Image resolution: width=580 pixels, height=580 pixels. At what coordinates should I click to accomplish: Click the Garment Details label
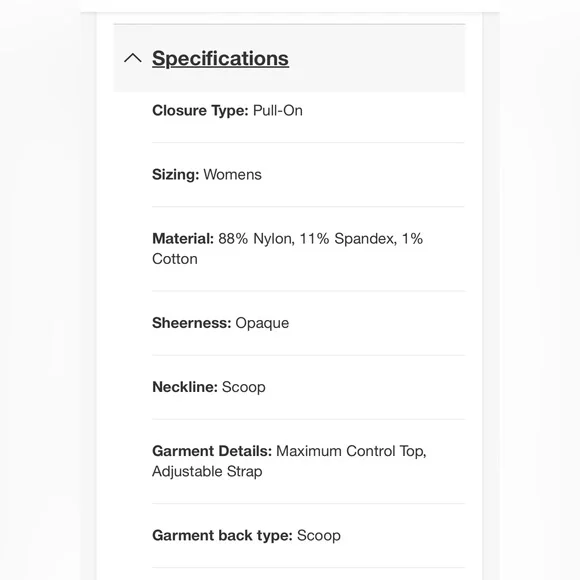pyautogui.click(x=212, y=451)
